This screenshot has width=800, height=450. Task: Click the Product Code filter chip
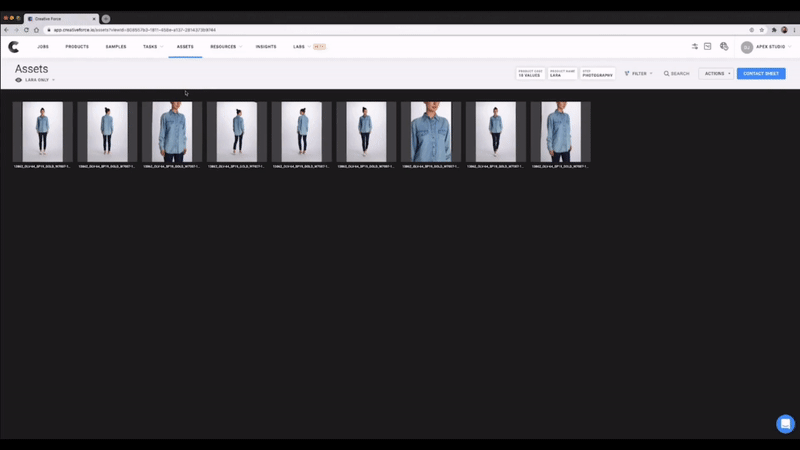(x=529, y=74)
